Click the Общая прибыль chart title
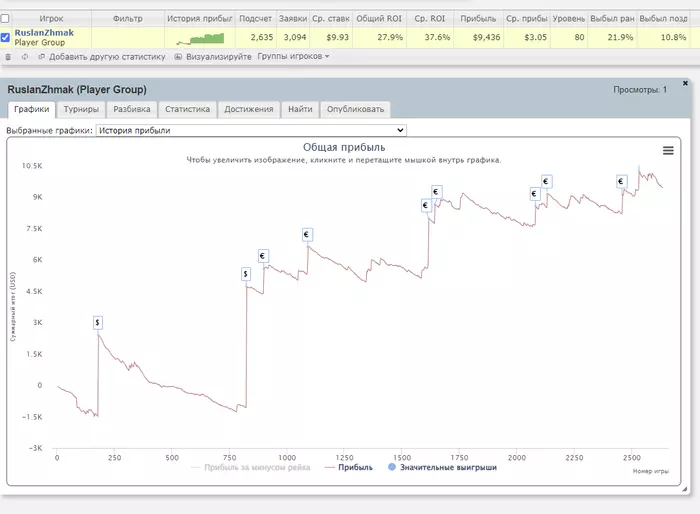 pyautogui.click(x=344, y=147)
